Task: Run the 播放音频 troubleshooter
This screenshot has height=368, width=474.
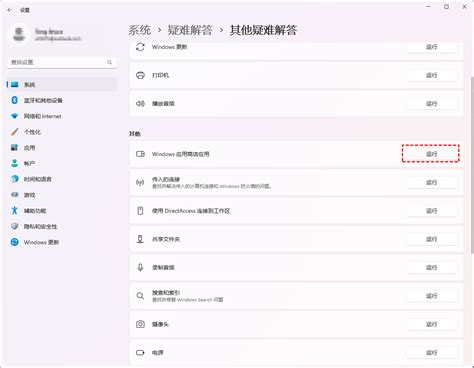Action: (432, 104)
